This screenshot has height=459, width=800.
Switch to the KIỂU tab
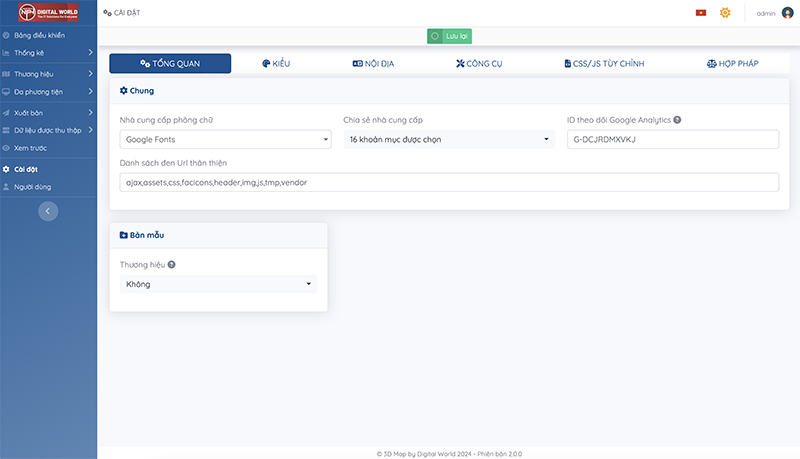coord(276,64)
